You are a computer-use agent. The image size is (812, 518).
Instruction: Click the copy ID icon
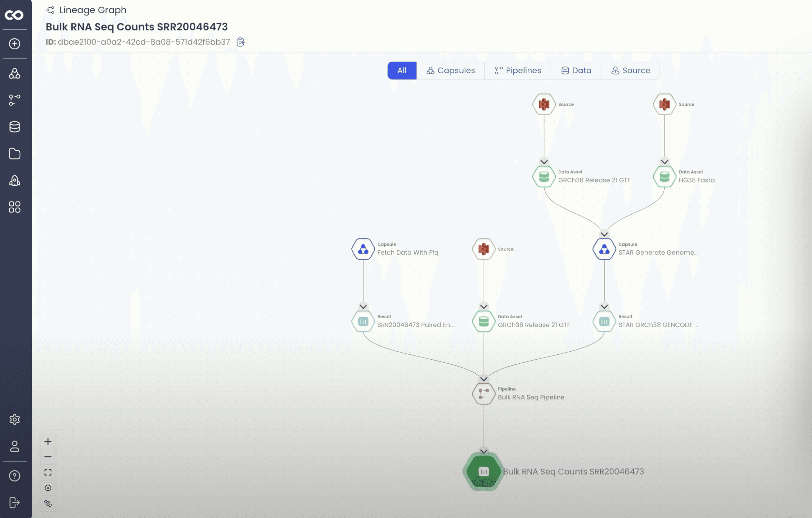[241, 42]
